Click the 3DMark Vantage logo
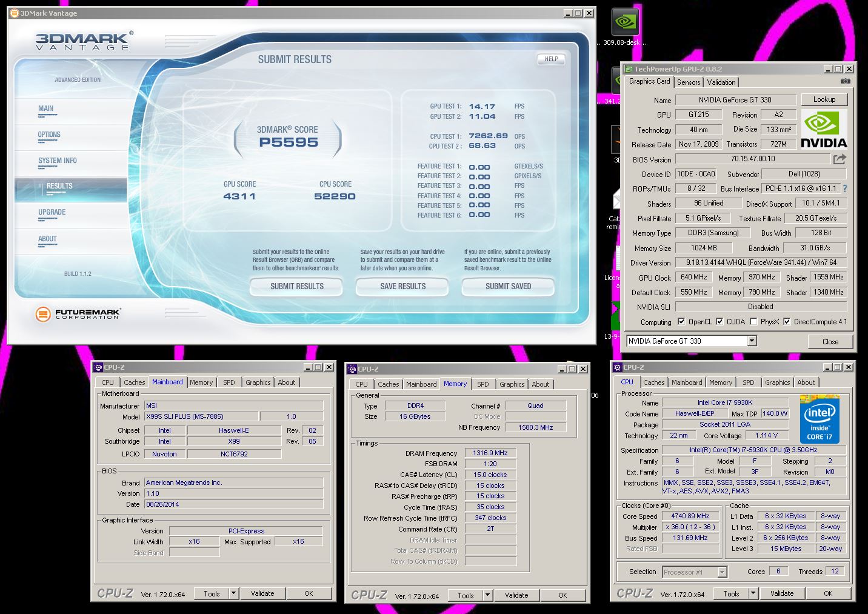 click(83, 41)
